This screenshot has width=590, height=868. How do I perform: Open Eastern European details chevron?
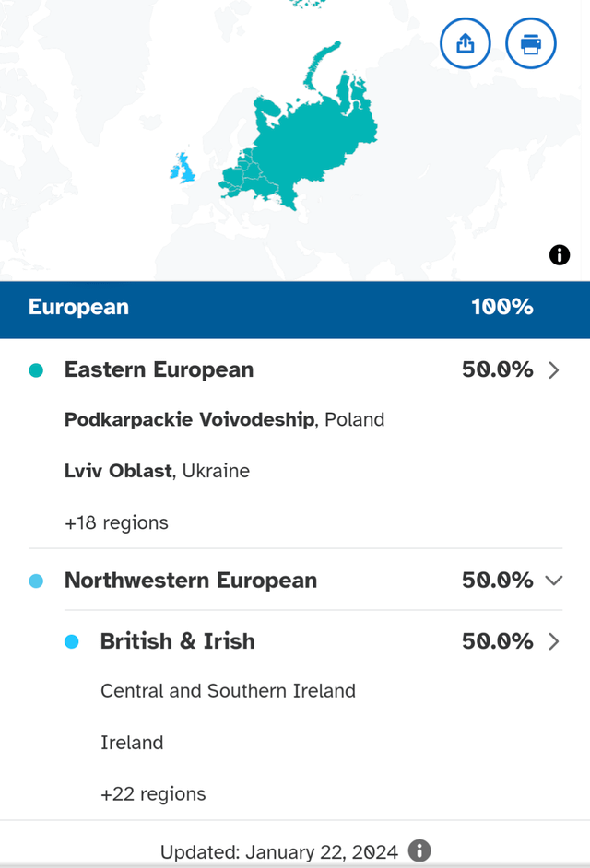[554, 370]
